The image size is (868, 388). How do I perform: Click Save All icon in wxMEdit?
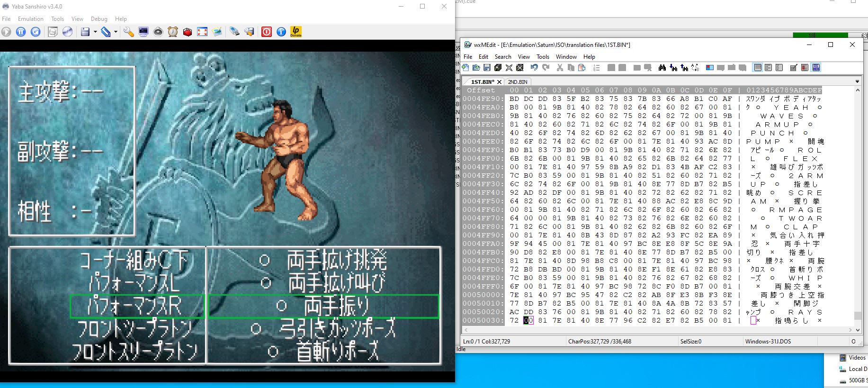click(498, 68)
